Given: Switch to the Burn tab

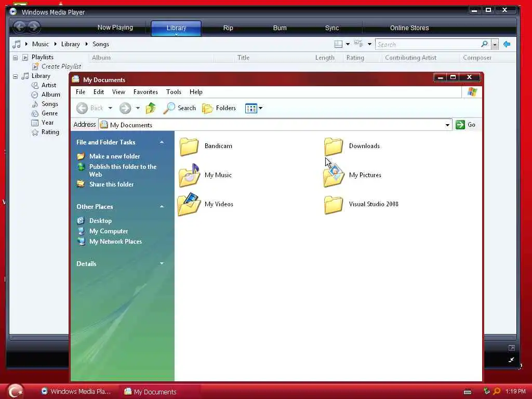Looking at the screenshot, I should [280, 28].
